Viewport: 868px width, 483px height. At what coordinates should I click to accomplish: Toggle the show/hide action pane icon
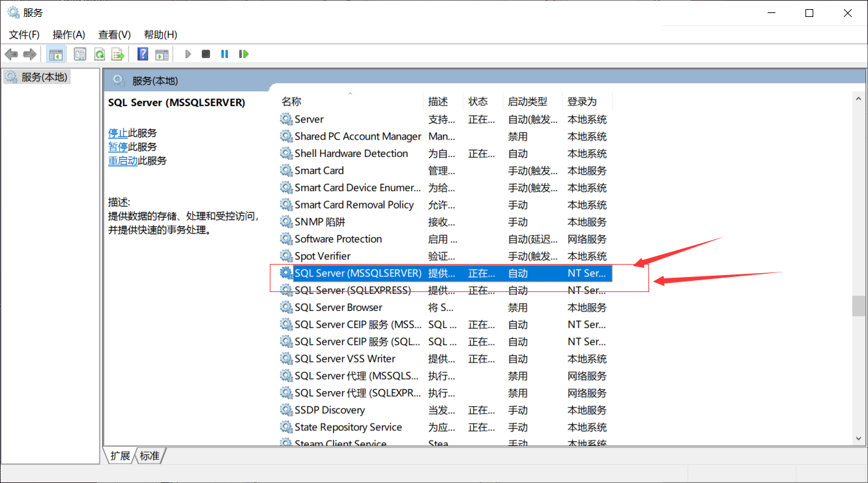tap(162, 54)
